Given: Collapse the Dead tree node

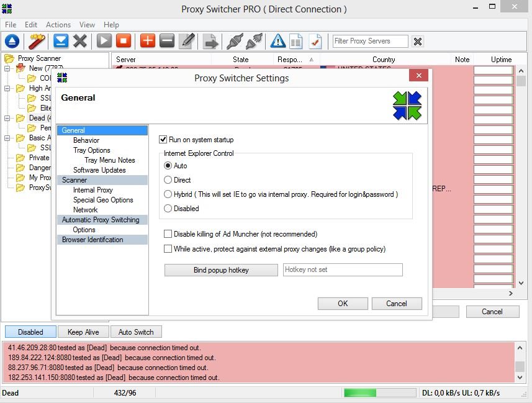Looking at the screenshot, I should [x=7, y=118].
